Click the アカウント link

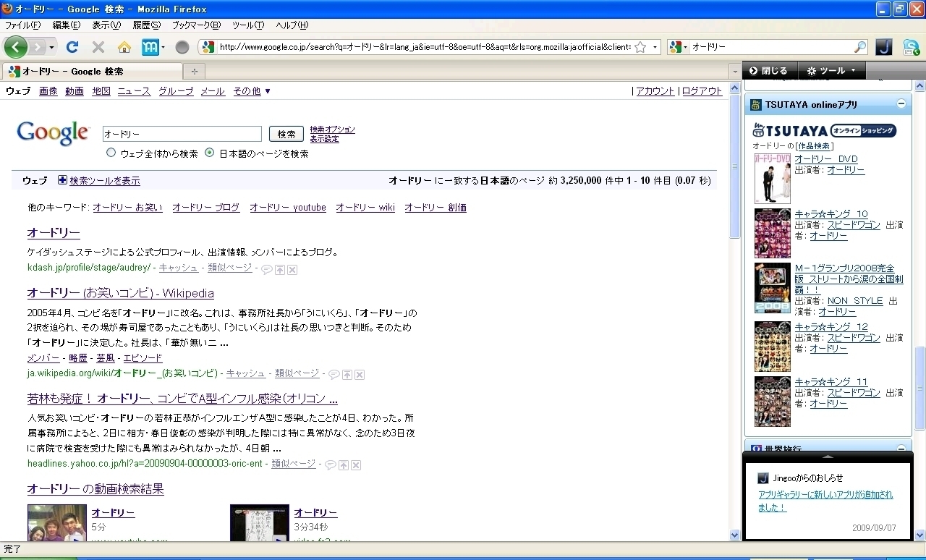[x=655, y=91]
